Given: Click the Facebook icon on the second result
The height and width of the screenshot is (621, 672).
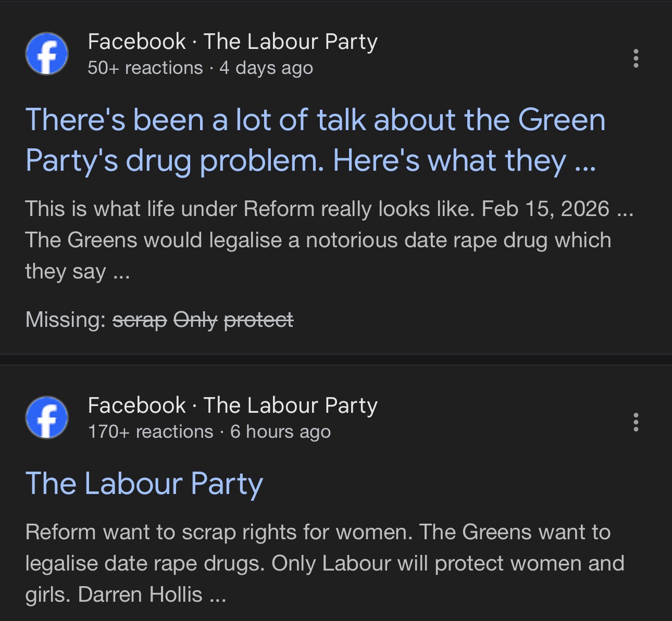Looking at the screenshot, I should [x=46, y=418].
